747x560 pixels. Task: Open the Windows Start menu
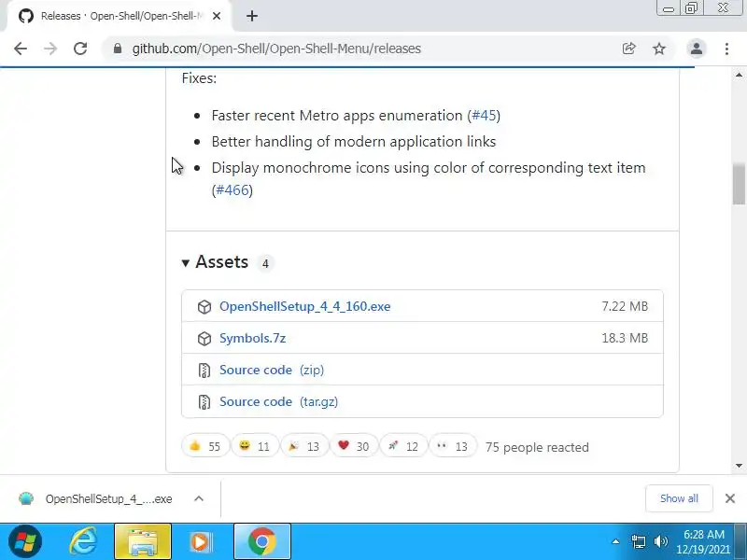[25, 541]
